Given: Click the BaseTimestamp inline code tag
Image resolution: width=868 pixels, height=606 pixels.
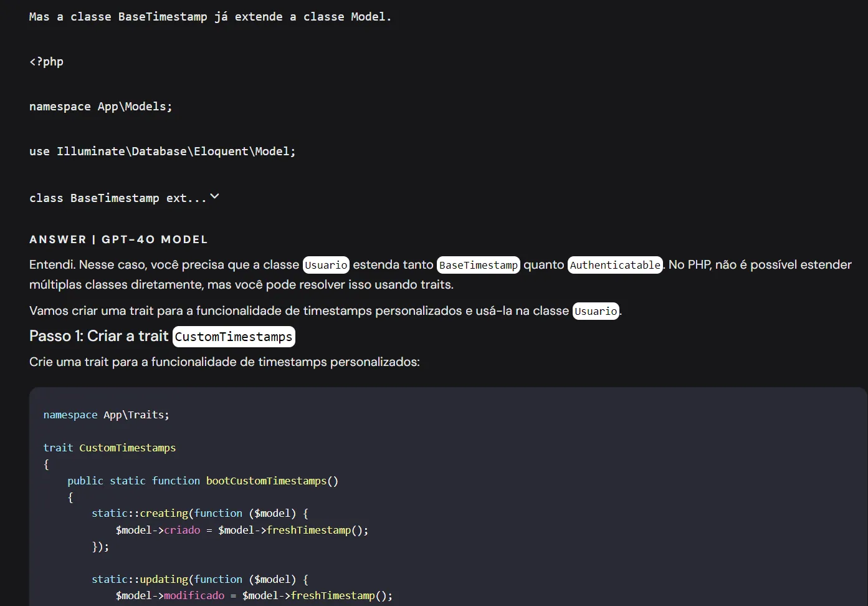Looking at the screenshot, I should point(478,265).
